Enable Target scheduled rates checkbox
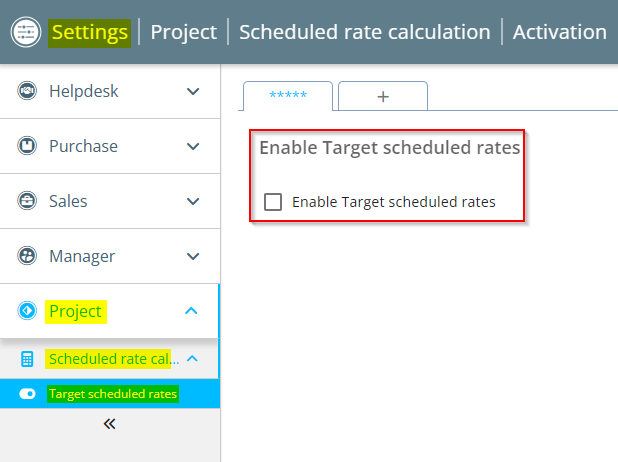618x462 pixels. [x=273, y=202]
